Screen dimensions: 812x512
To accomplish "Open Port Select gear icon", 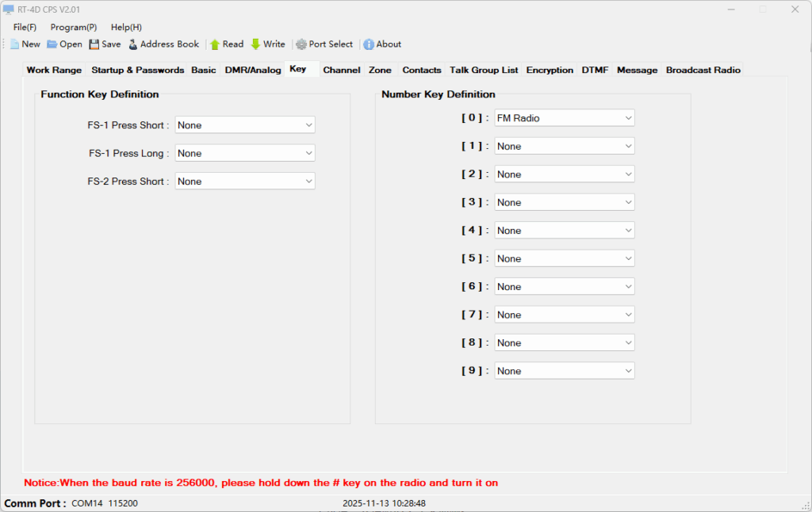I will 301,44.
